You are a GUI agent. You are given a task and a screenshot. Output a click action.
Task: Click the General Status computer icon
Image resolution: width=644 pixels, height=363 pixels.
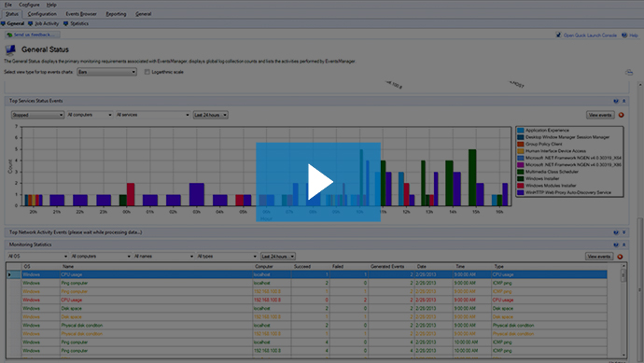coord(10,49)
